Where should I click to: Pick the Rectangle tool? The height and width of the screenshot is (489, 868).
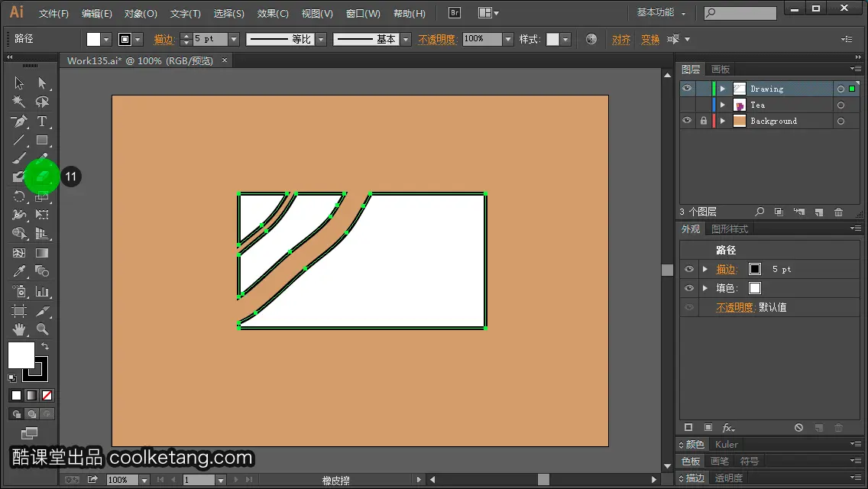pyautogui.click(x=42, y=140)
